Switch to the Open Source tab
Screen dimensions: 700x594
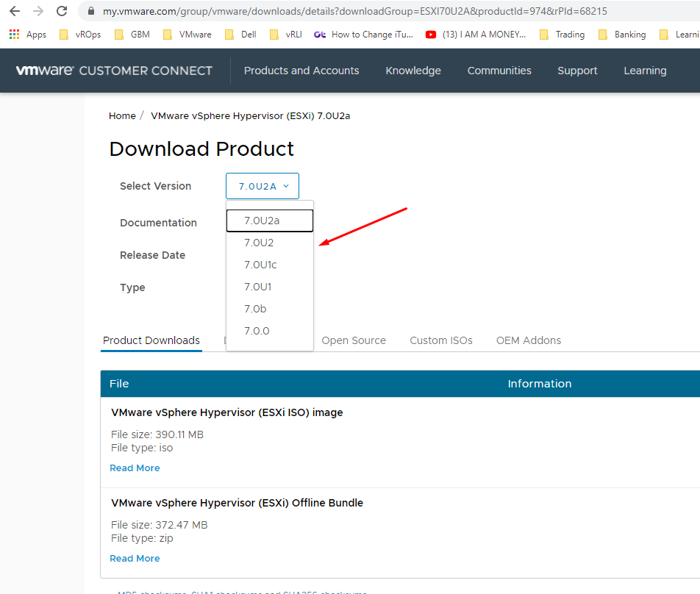coord(354,340)
